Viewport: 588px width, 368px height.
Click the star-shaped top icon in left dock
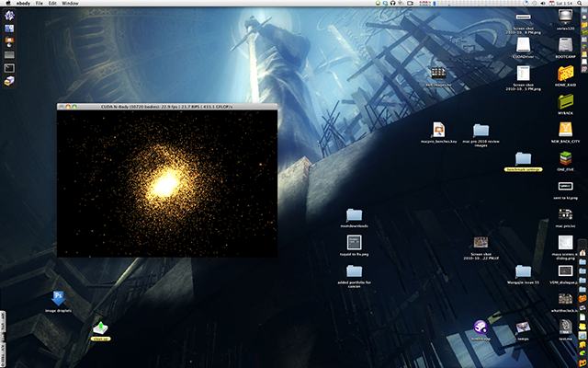(9, 16)
